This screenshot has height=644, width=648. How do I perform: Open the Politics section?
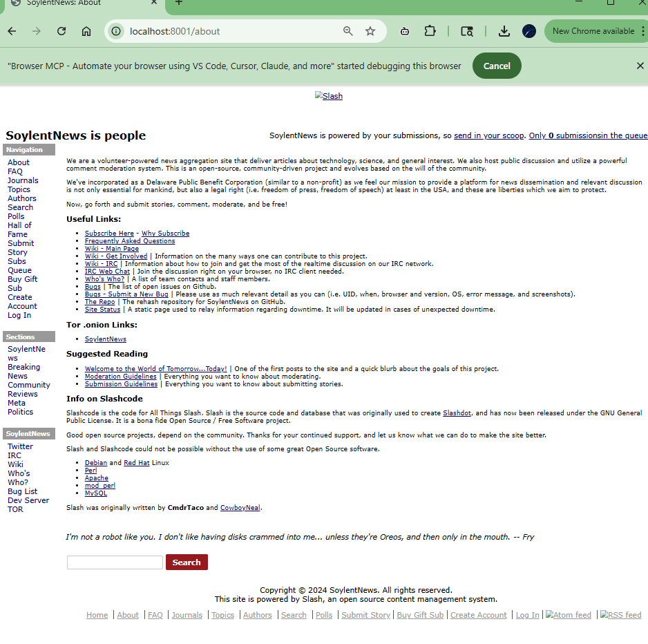coord(20,412)
